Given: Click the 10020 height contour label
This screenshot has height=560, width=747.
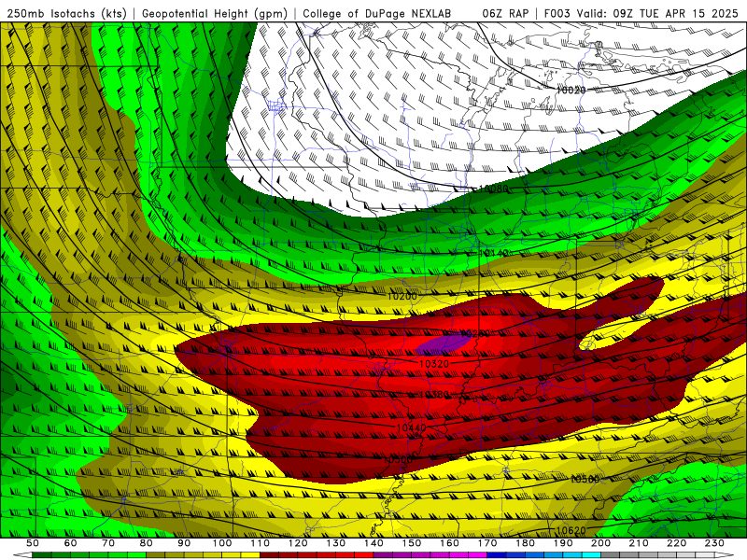Looking at the screenshot, I should point(571,90).
